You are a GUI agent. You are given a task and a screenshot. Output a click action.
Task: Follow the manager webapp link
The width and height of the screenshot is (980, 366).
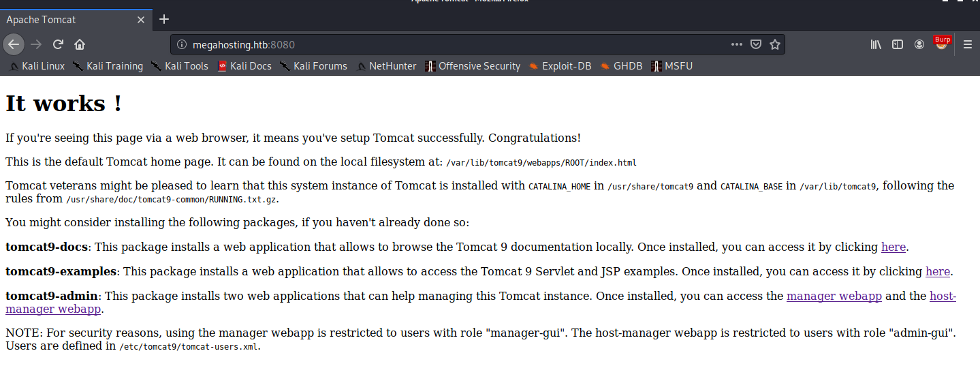834,296
